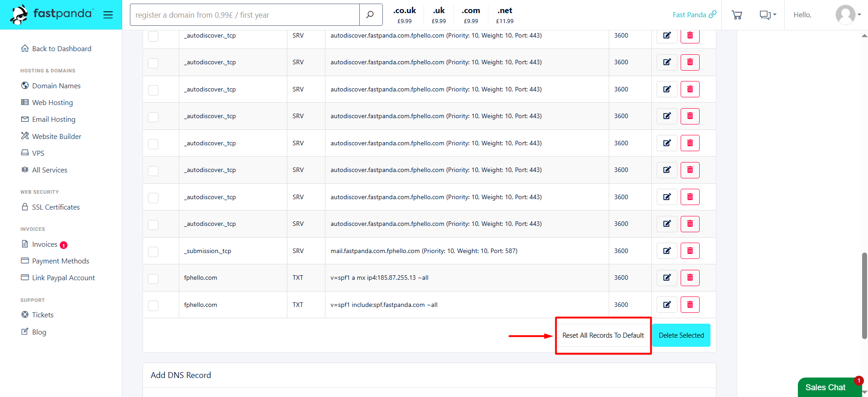The width and height of the screenshot is (868, 397).
Task: Click the search magnifier icon
Action: (370, 15)
